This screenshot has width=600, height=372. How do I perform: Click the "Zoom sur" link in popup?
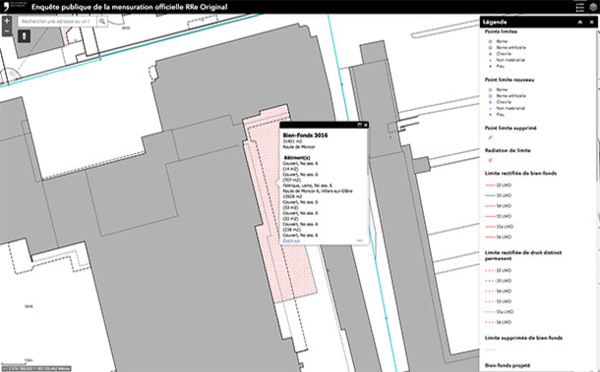[291, 241]
